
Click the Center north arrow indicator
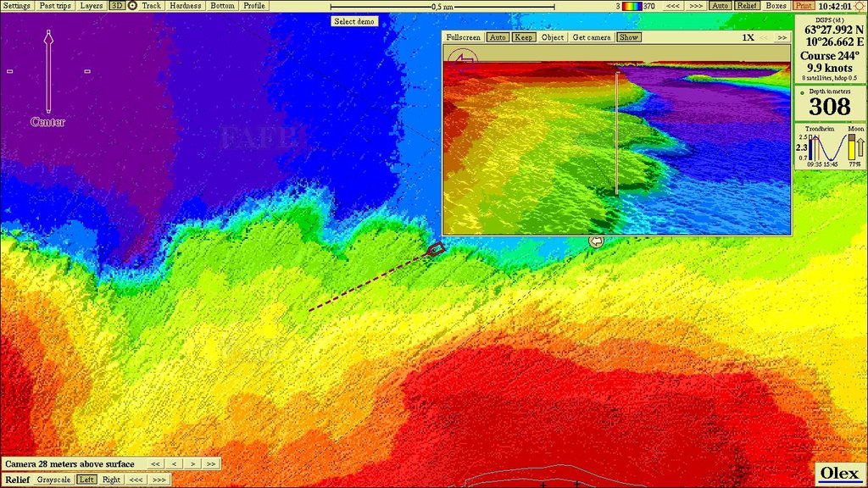click(x=48, y=76)
